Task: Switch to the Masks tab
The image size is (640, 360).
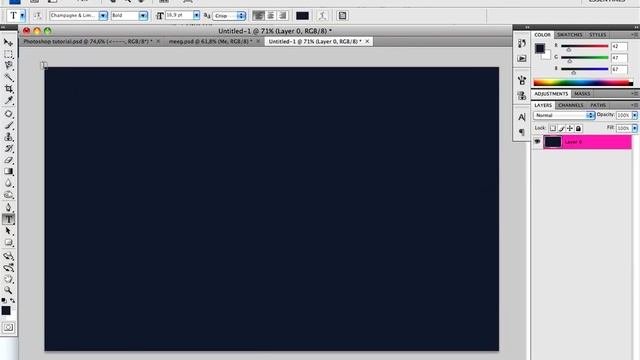Action: coord(582,94)
